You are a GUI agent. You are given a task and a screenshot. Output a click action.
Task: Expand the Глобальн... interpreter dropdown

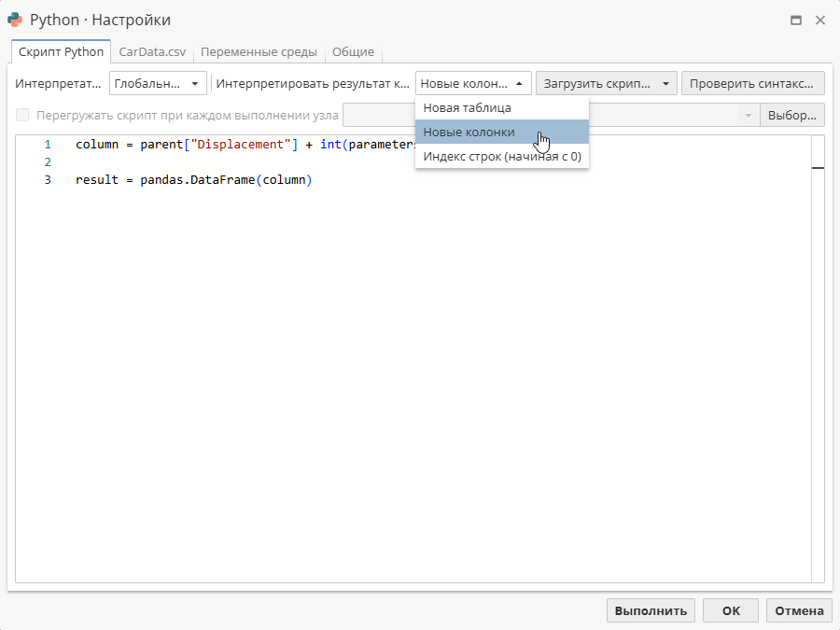159,83
